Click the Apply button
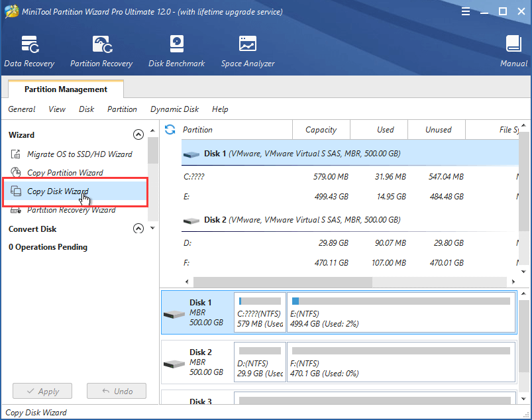532x420 pixels. coord(42,391)
